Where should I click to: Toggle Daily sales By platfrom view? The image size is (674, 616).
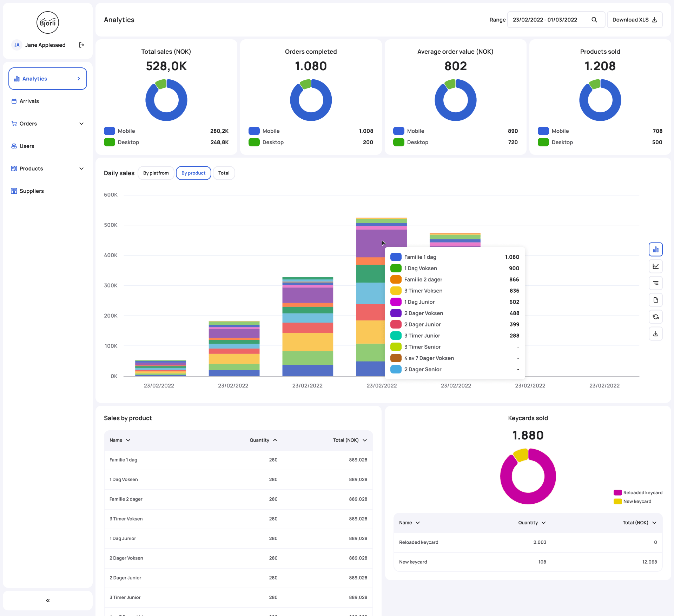point(156,173)
